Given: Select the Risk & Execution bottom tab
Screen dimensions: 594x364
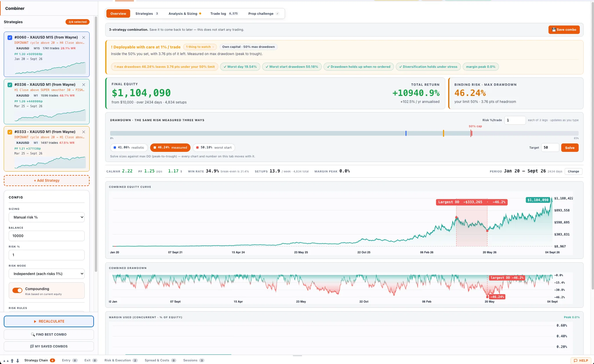Looking at the screenshot, I should tap(121, 361).
